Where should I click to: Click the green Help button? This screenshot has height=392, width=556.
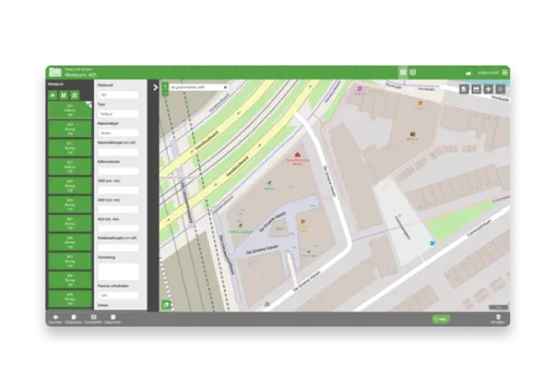click(x=441, y=319)
